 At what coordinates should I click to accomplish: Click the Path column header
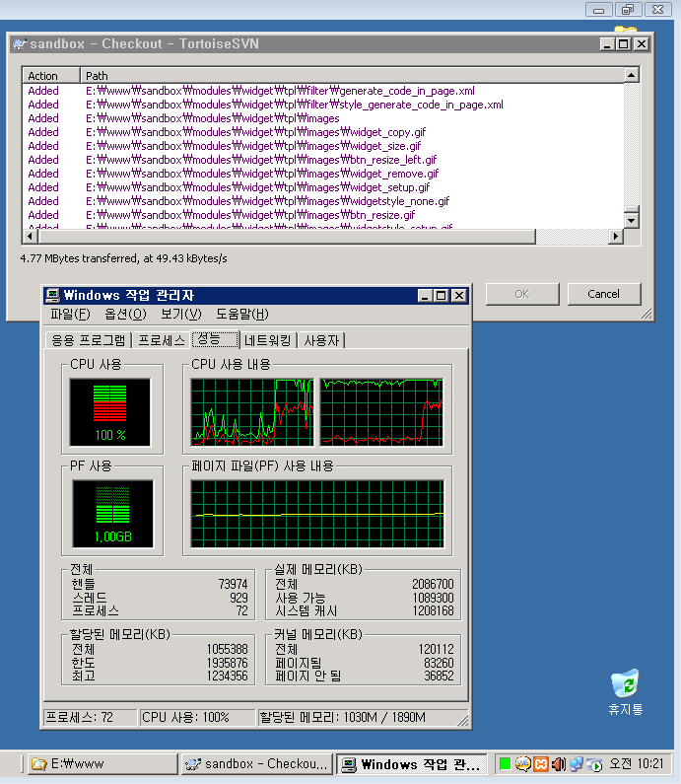pos(352,76)
